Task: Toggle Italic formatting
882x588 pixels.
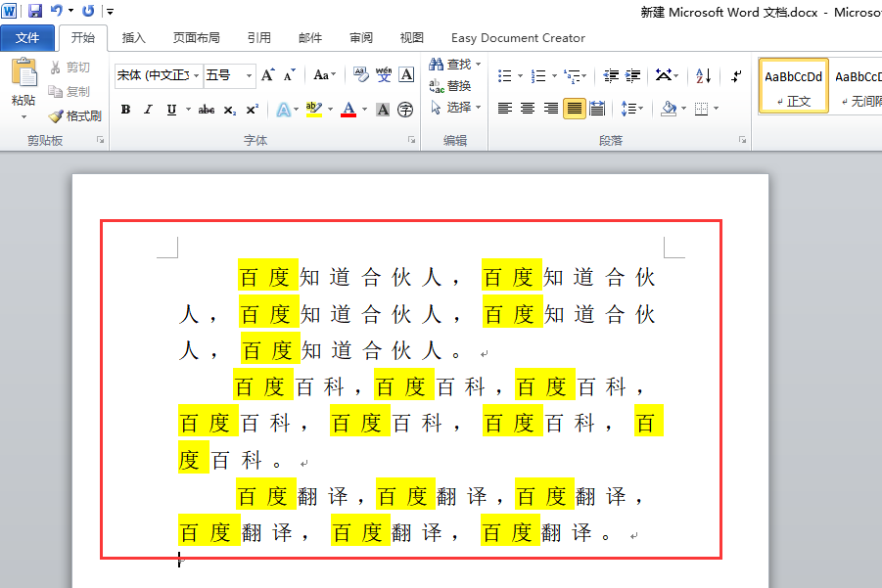Action: click(148, 110)
